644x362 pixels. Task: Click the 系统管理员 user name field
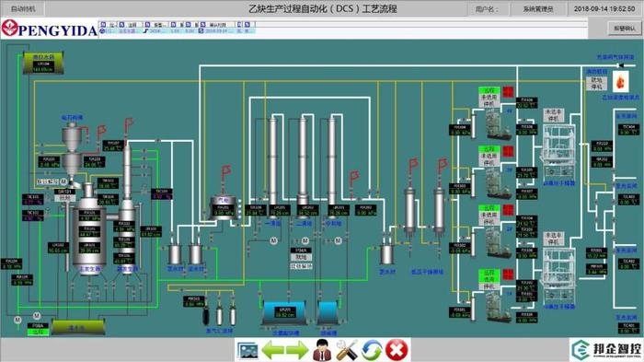pos(537,8)
